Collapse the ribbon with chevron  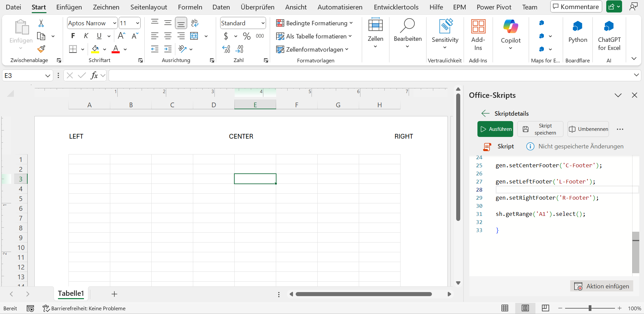(634, 59)
